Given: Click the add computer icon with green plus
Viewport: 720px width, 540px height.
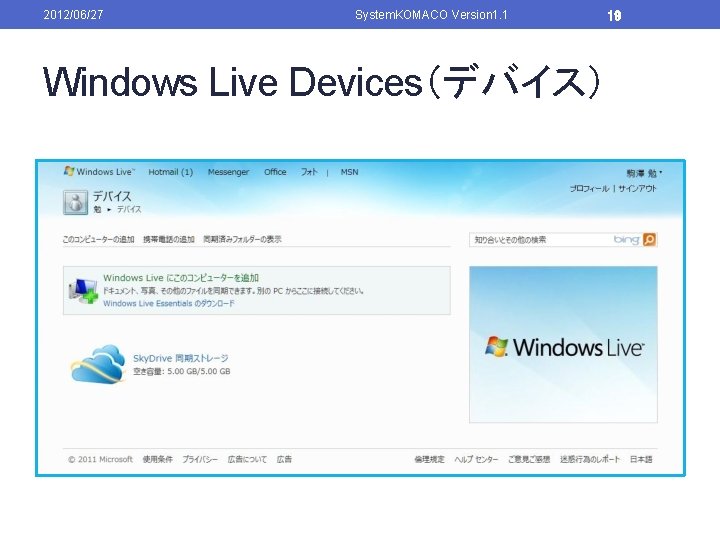Looking at the screenshot, I should (84, 291).
